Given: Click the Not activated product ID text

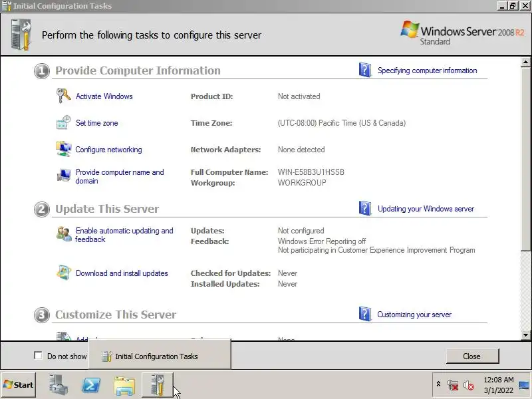Looking at the screenshot, I should [x=299, y=96].
